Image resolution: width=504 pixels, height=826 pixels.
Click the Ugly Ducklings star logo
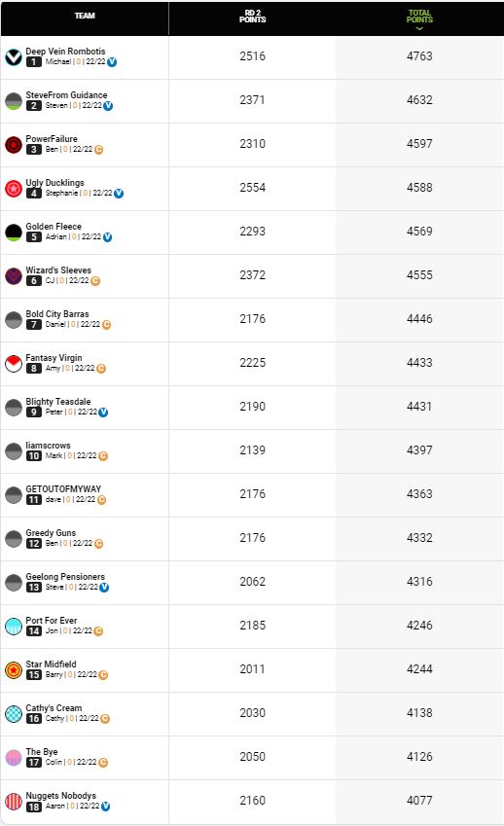(x=14, y=188)
